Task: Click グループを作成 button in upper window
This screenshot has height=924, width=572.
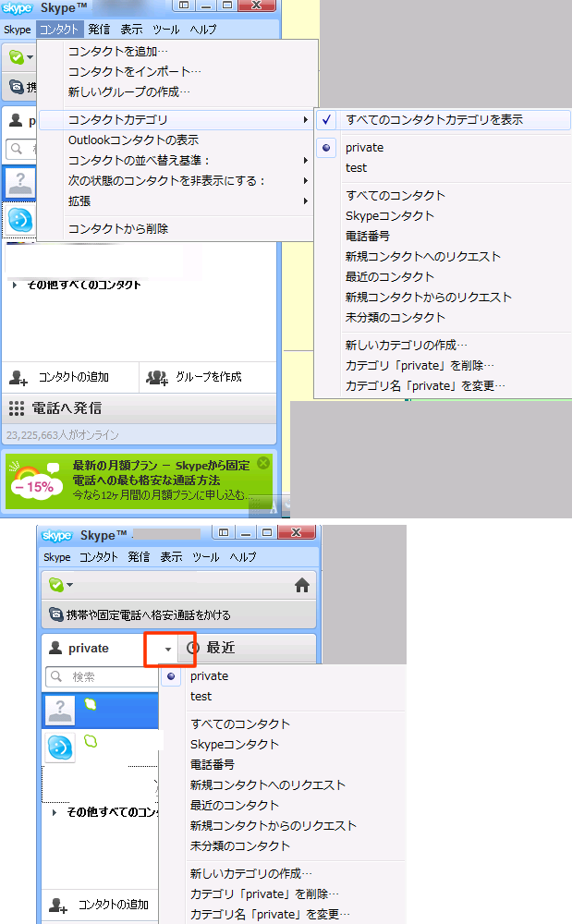Action: tap(208, 377)
